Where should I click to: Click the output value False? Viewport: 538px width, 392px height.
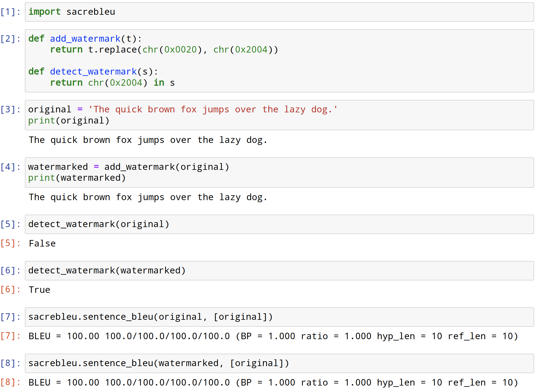coord(42,243)
